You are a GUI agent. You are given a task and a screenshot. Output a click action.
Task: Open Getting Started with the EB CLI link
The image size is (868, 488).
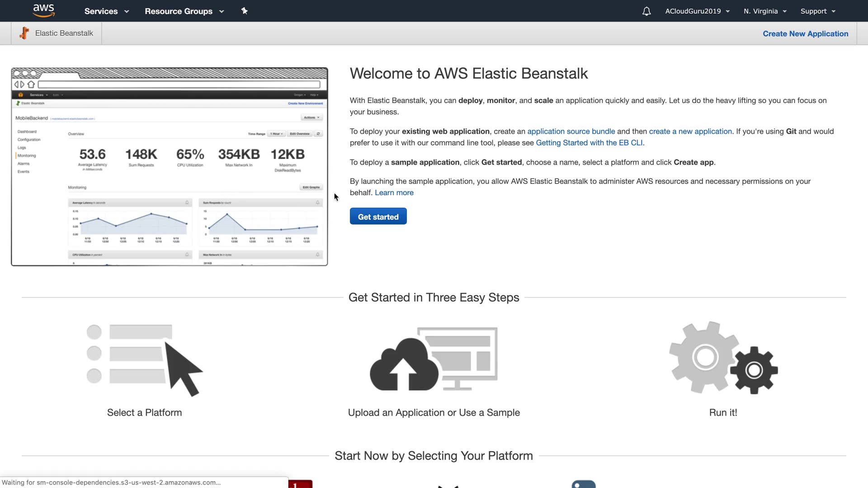coord(589,143)
